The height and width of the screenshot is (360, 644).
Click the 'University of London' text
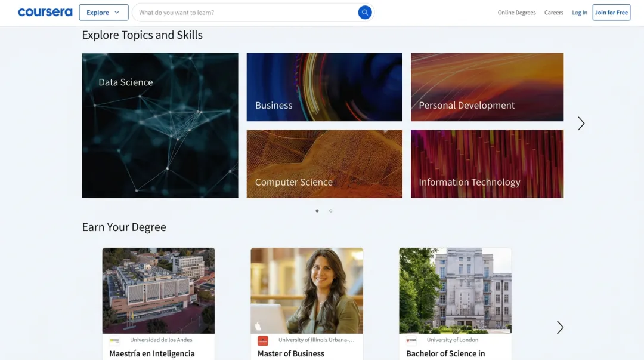452,340
